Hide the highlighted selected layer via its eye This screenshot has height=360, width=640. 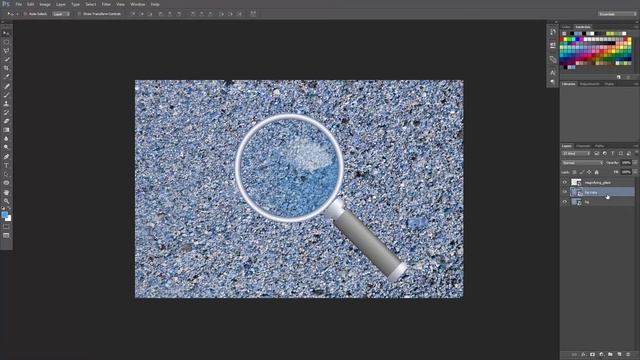(x=565, y=192)
